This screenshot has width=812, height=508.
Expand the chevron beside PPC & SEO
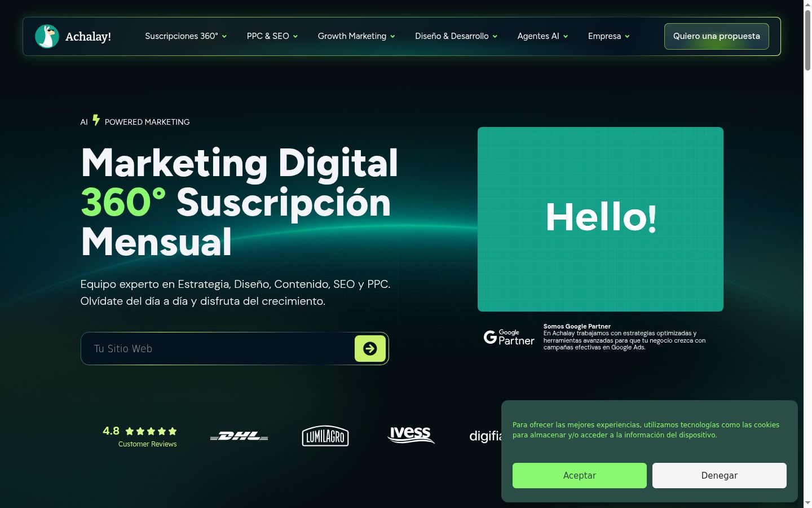[295, 36]
